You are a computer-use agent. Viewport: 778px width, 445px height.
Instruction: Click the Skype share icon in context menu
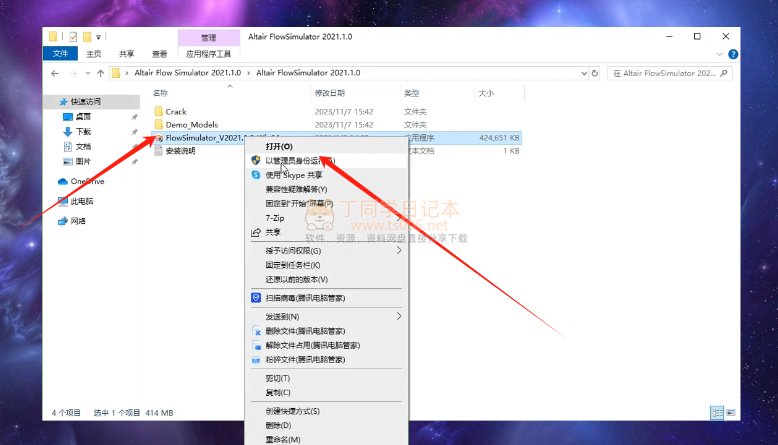point(256,175)
